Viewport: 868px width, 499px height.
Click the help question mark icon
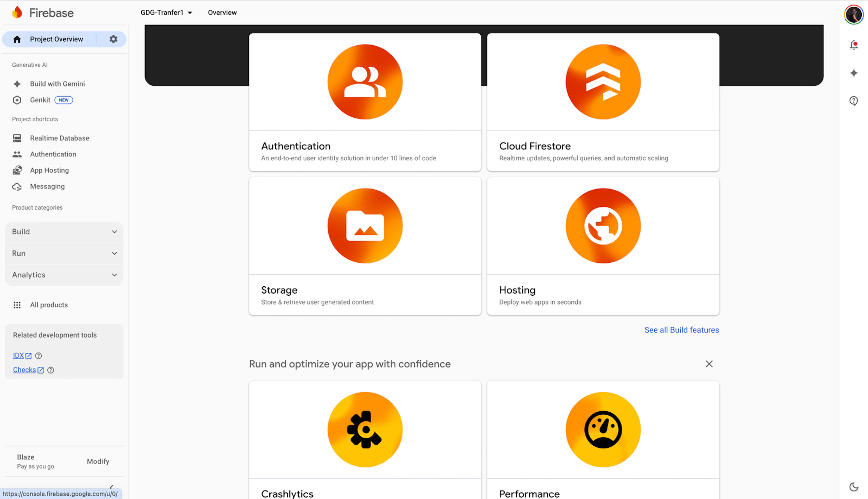point(854,101)
